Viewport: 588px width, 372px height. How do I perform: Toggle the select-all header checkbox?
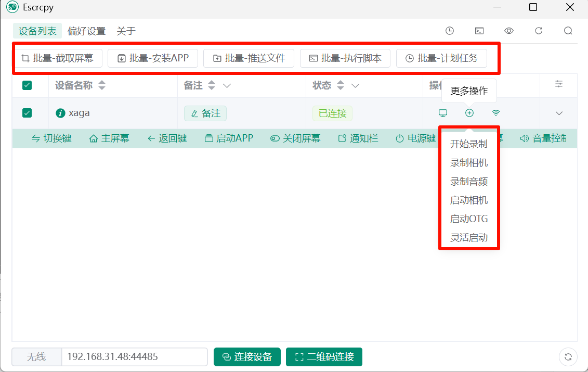point(27,85)
